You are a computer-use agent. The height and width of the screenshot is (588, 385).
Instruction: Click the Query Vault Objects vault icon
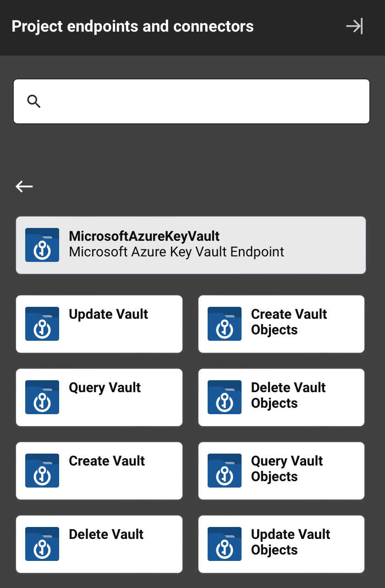click(225, 471)
